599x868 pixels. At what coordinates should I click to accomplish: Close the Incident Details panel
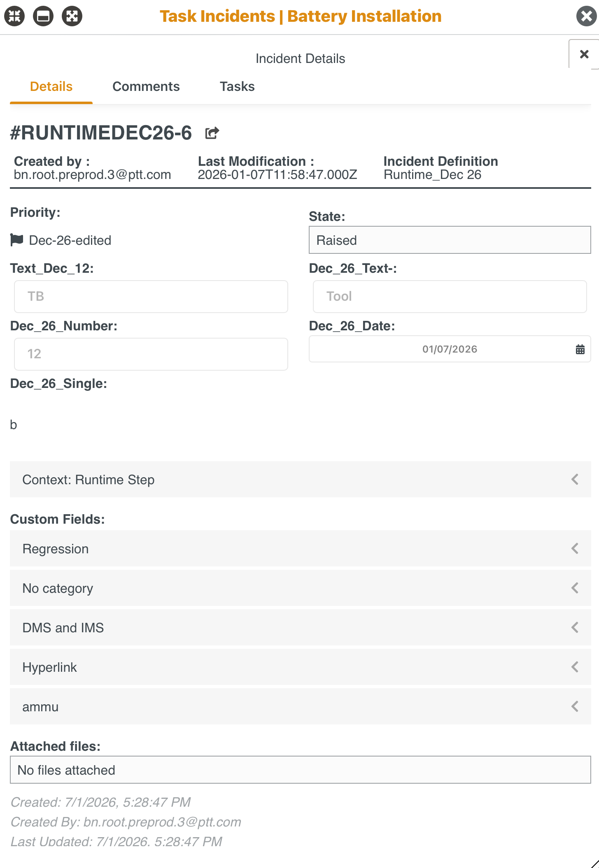point(584,54)
